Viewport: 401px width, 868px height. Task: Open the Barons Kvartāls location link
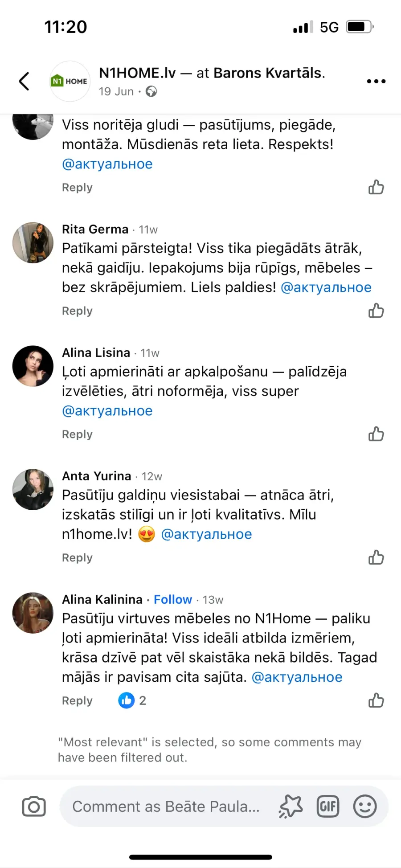click(269, 73)
